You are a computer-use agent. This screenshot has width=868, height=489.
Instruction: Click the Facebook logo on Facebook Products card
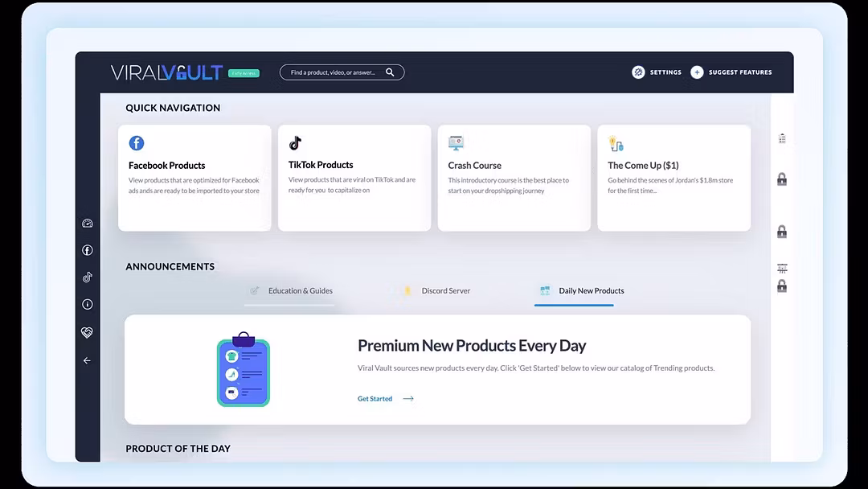point(137,142)
